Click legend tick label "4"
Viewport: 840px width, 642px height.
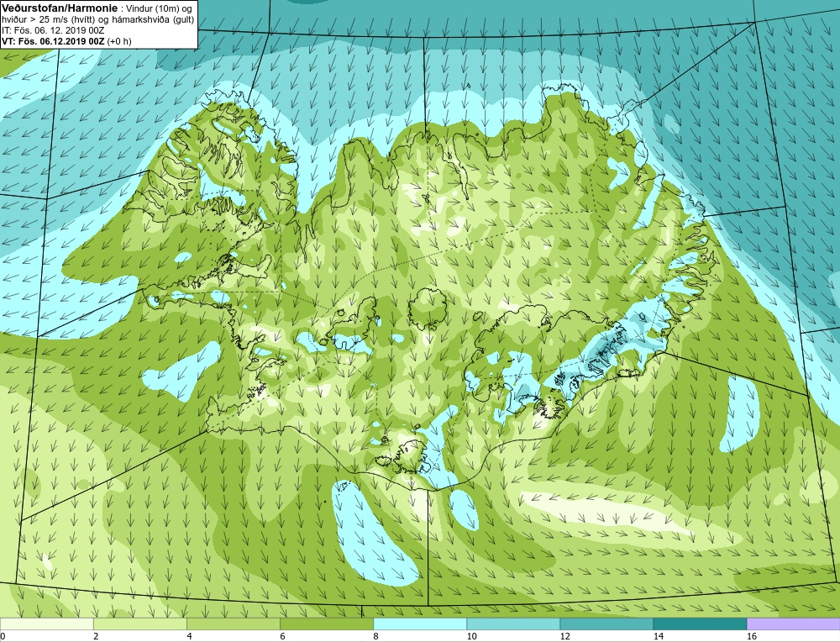click(189, 636)
